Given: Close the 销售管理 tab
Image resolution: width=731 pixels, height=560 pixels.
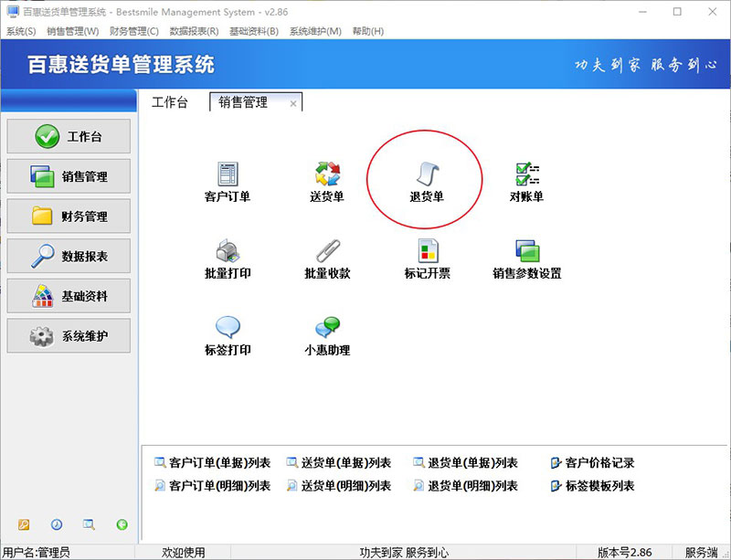Looking at the screenshot, I should (x=293, y=103).
